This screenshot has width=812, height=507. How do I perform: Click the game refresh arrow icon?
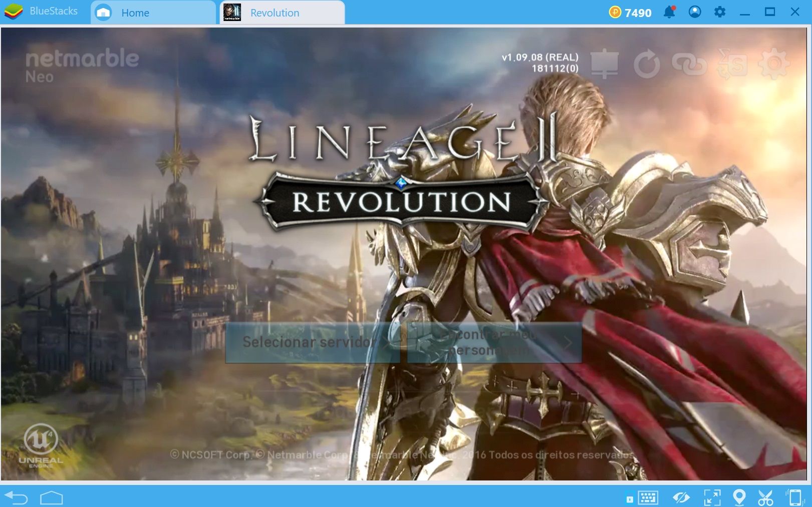(647, 64)
